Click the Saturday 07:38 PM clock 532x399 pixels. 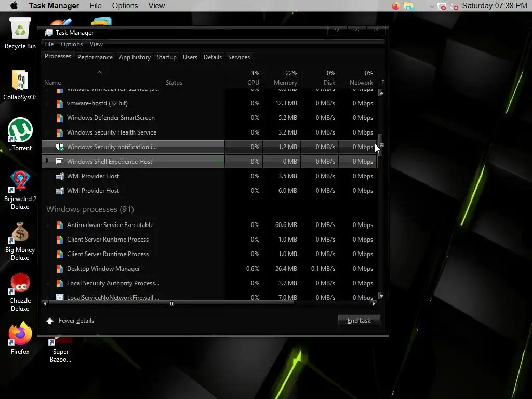point(495,6)
